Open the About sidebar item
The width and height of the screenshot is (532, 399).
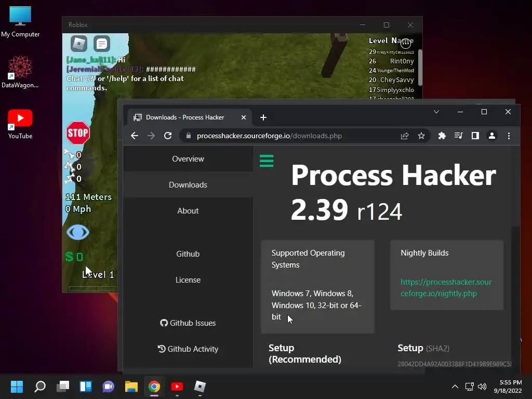point(188,211)
